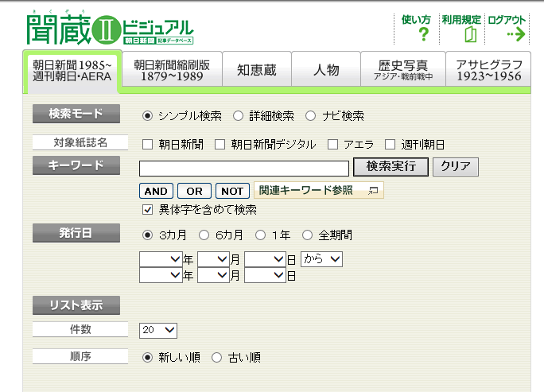Click the 対象紙誌名 label
Viewport: 544px width, 392px height.
80,142
